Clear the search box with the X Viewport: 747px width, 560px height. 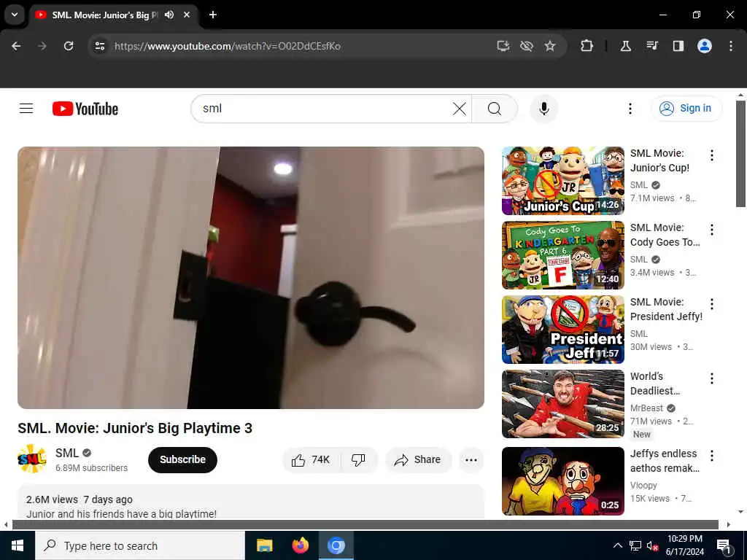(x=460, y=109)
